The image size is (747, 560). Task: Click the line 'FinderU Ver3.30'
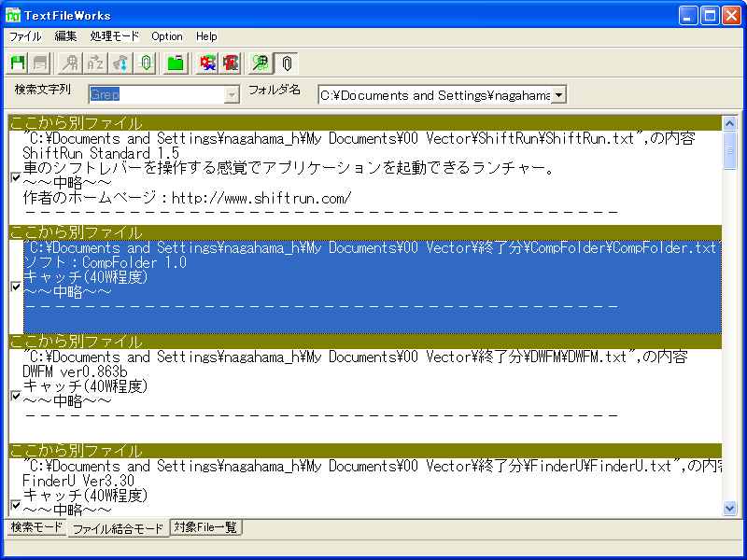[x=78, y=481]
